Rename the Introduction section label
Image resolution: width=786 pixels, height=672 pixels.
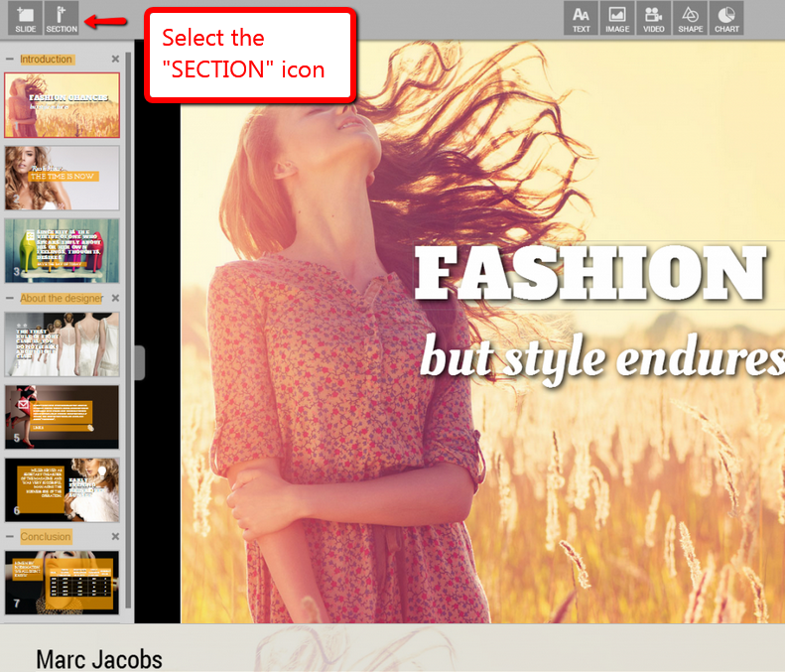tap(47, 60)
